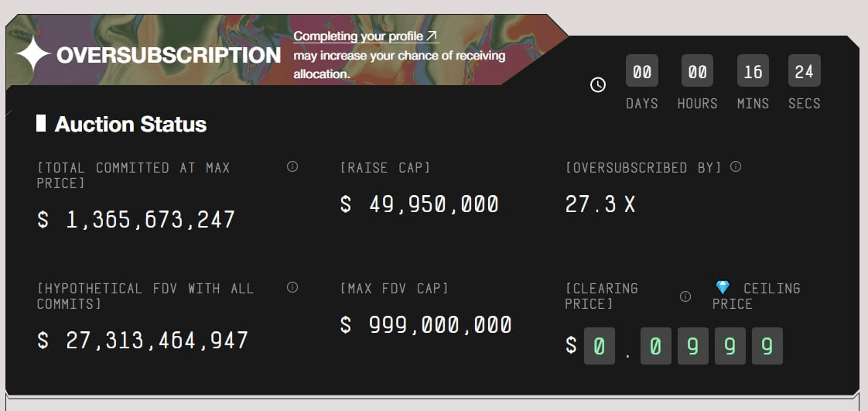This screenshot has height=411, width=868.
Task: Click the diamond icon by Ceiling Price
Action: (x=723, y=288)
